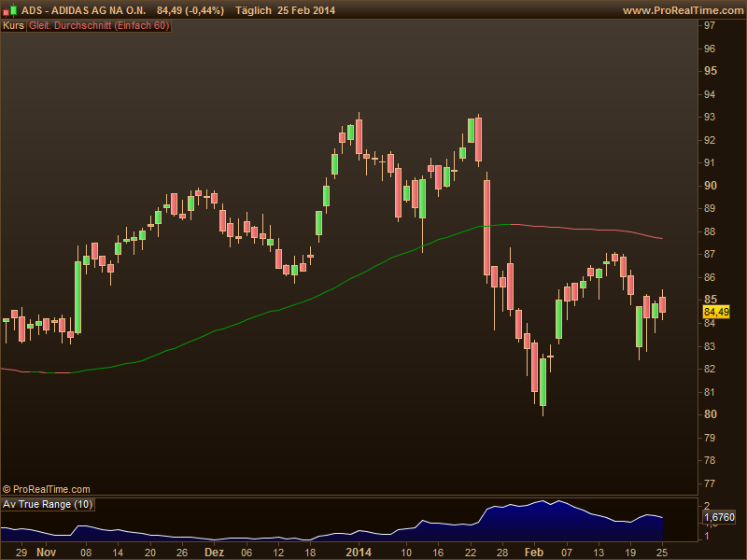Image resolution: width=747 pixels, height=560 pixels.
Task: Click the long red candle after the 22nd
Action: click(x=486, y=228)
